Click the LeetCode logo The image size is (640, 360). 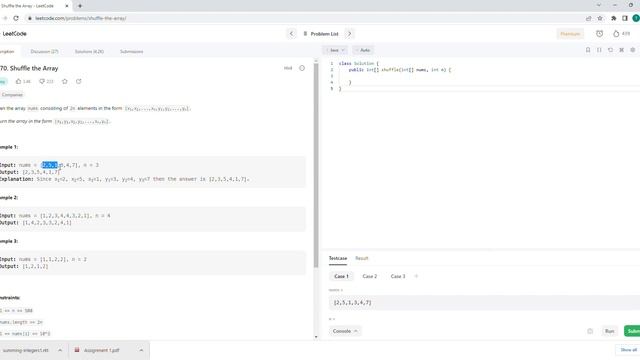14,34
